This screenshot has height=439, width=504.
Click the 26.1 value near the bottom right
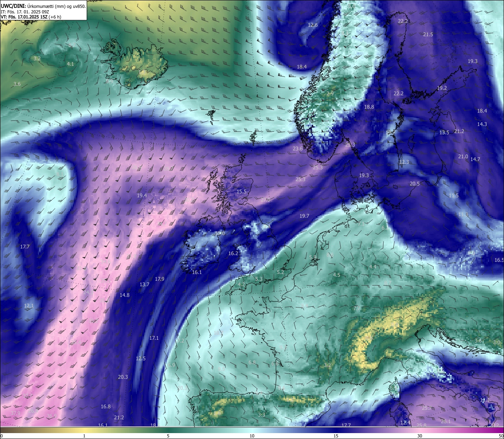(x=446, y=421)
